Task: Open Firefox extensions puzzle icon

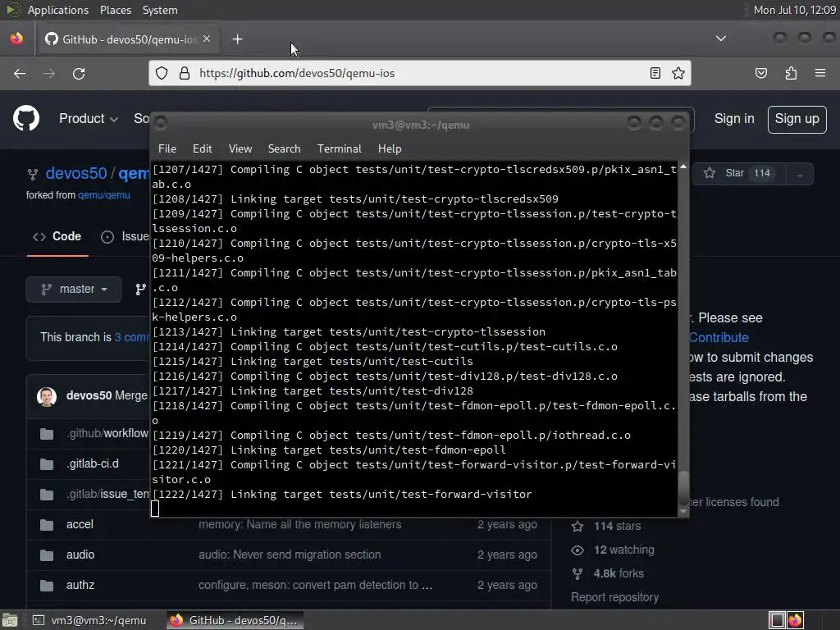Action: pyautogui.click(x=791, y=73)
